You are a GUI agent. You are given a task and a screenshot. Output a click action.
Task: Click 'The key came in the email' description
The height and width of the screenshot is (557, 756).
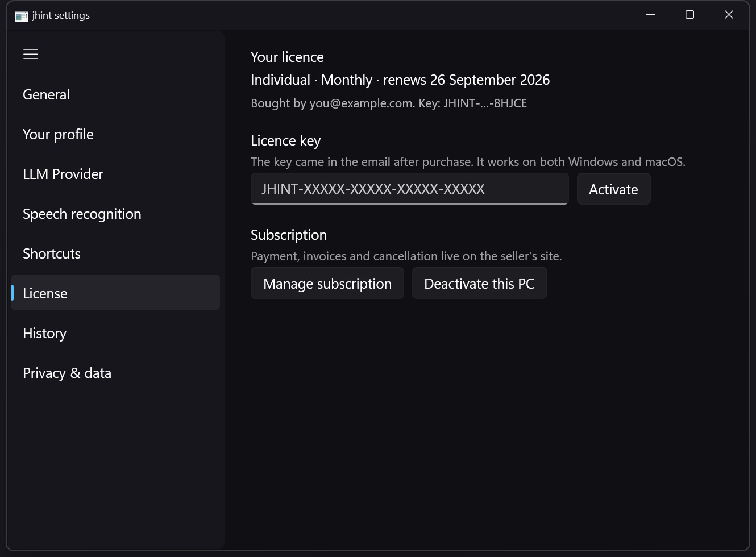coord(468,162)
